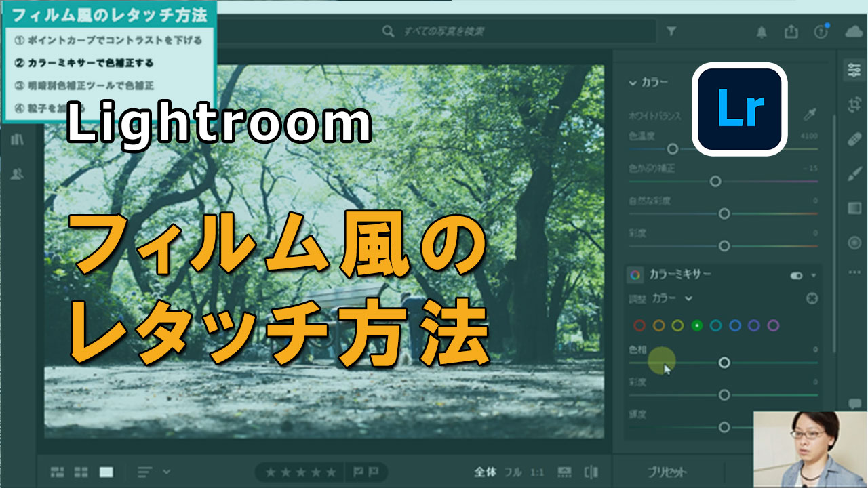Select the aqua color circle

(x=715, y=326)
